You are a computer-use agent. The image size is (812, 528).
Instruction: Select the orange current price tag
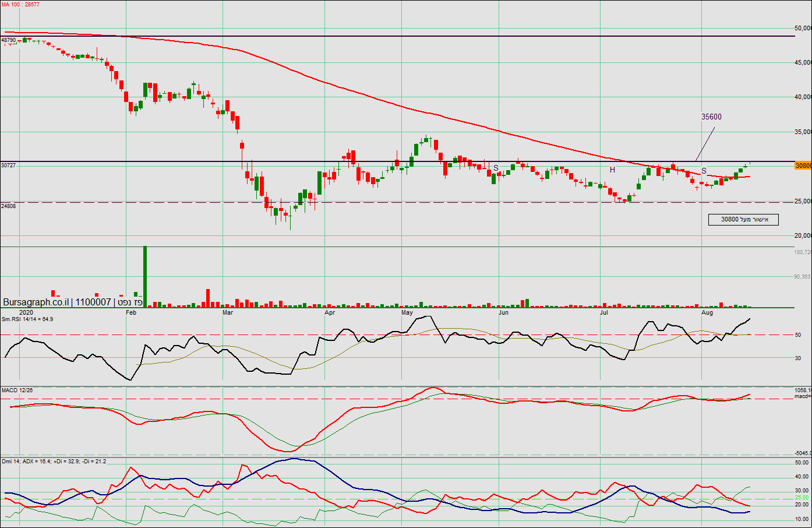pos(803,166)
